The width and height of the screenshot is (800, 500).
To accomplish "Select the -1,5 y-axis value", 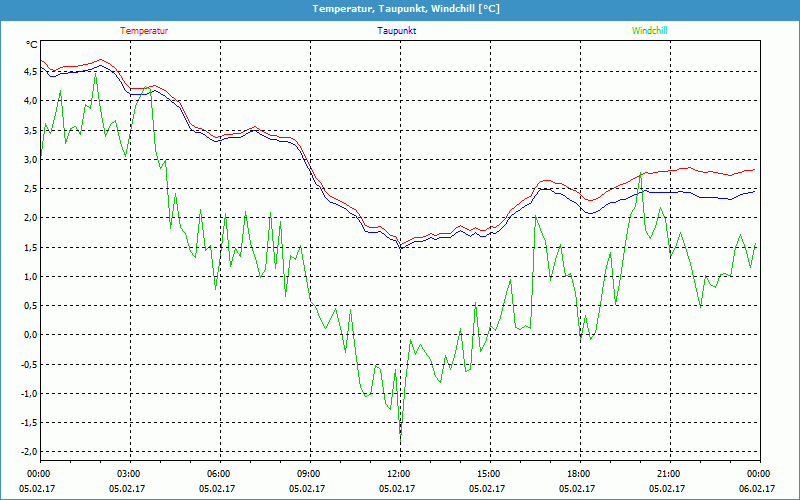I will click(29, 423).
